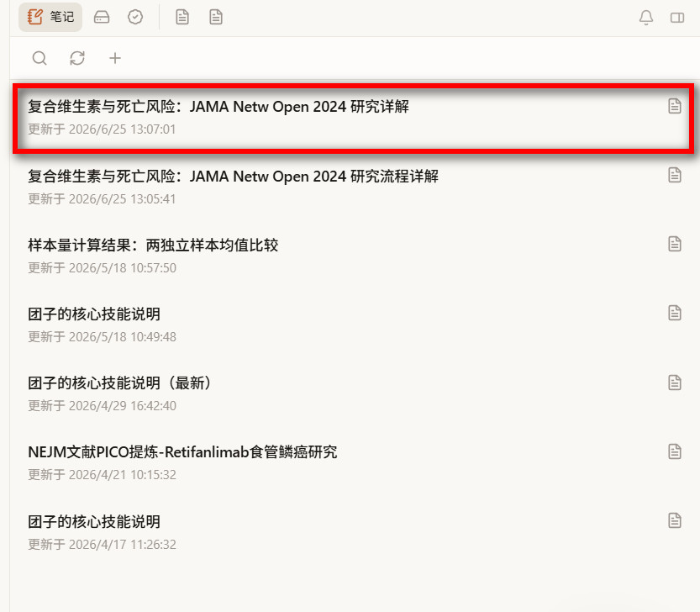Click document icon of 研究流程详解 note row
700x612 pixels.
pos(675,175)
